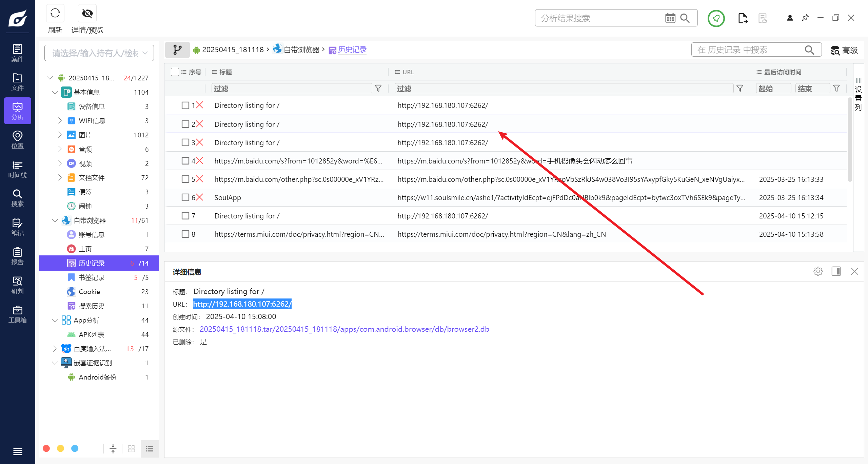
Task: Click the Refresh (刷新) toolbar icon
Action: [55, 14]
